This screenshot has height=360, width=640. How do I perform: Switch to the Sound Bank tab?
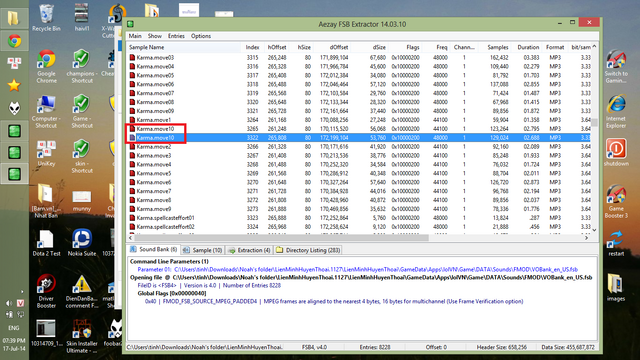pos(153,249)
